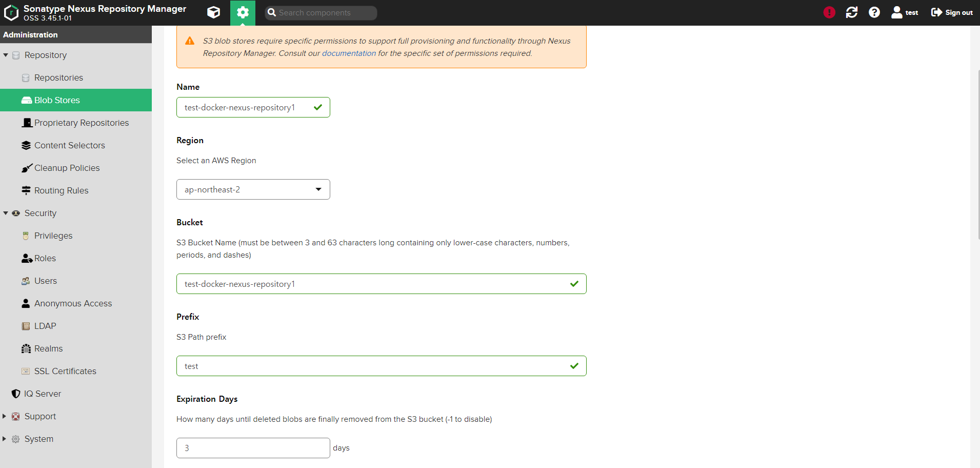Click the Refresh icon in header

(852, 12)
